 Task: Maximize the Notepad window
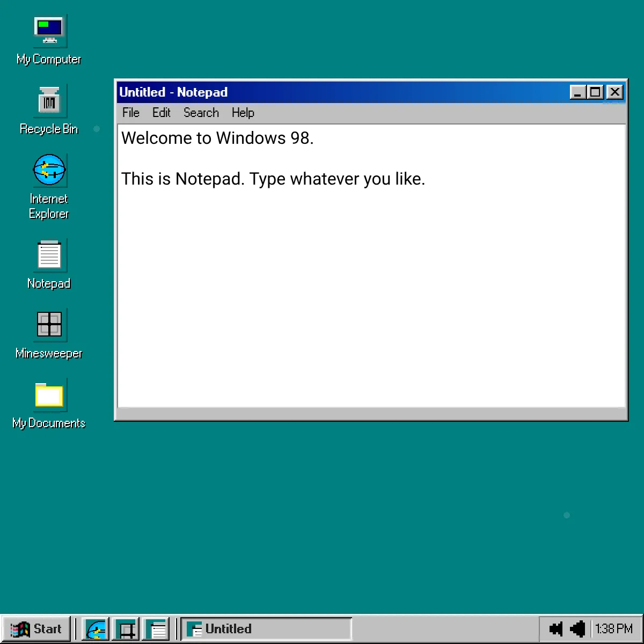[595, 92]
